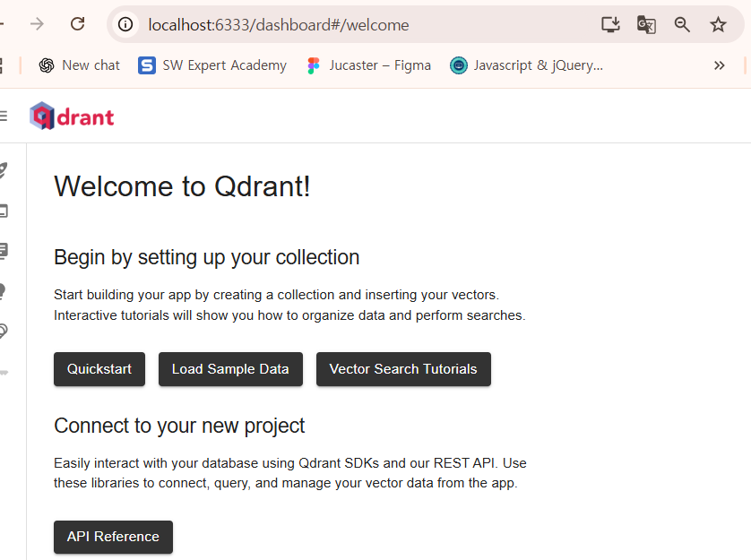Viewport: 751px width, 560px height.
Task: Open the Jucaster – Figma bookmark
Action: [x=369, y=65]
